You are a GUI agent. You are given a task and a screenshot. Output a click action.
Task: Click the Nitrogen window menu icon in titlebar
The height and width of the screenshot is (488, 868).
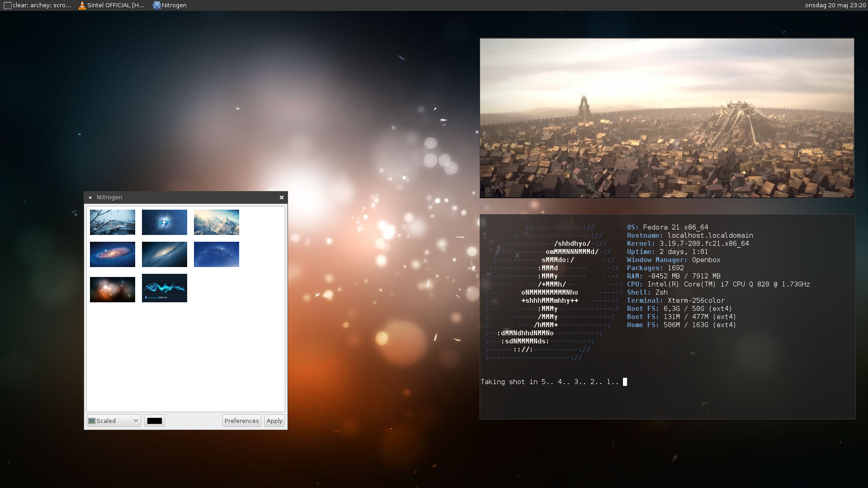click(x=90, y=197)
